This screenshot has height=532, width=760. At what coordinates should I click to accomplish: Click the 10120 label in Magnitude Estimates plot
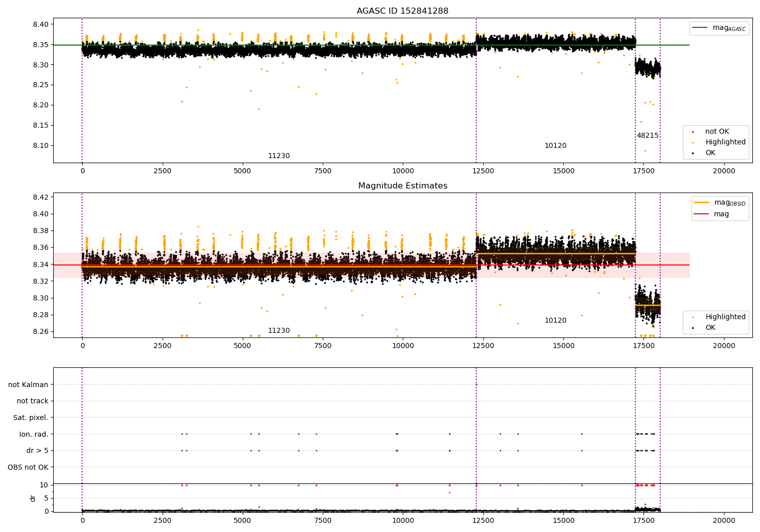coord(555,321)
